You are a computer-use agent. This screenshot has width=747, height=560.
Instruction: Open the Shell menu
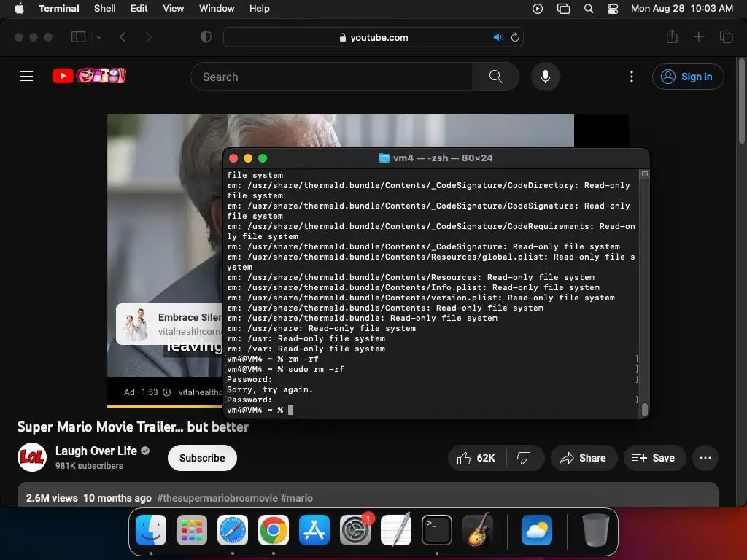tap(104, 8)
